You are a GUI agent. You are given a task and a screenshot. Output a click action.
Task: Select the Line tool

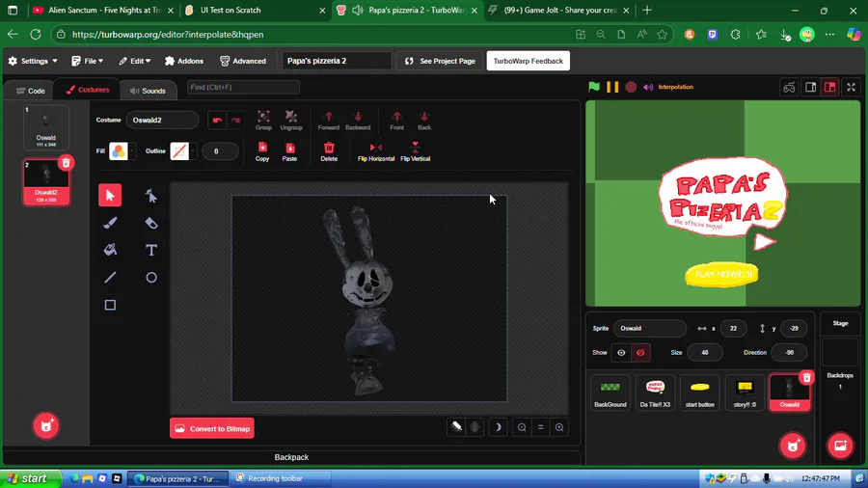(x=110, y=277)
